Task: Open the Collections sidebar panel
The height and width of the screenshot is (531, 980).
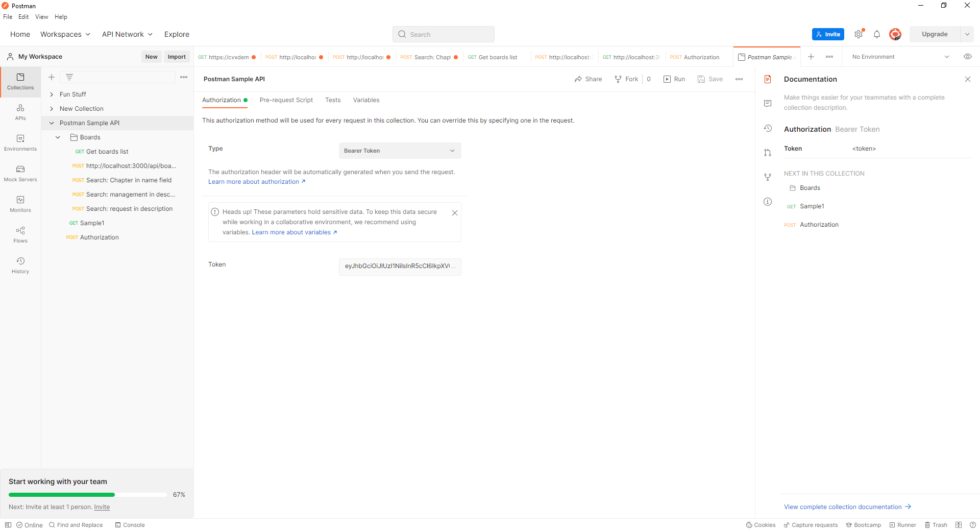Action: pos(20,82)
